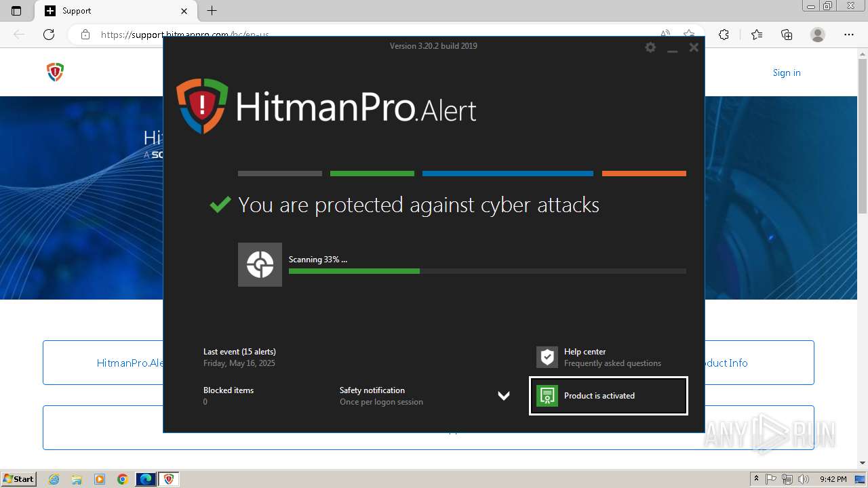Image resolution: width=868 pixels, height=488 pixels.
Task: Open the Windows Start menu
Action: [x=19, y=479]
